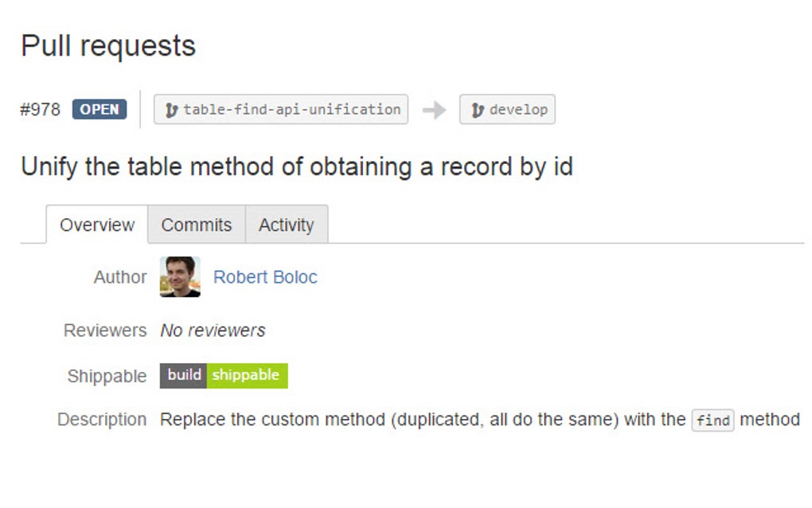This screenshot has height=508, width=812.
Task: Click the Description label in the overview
Action: point(102,420)
